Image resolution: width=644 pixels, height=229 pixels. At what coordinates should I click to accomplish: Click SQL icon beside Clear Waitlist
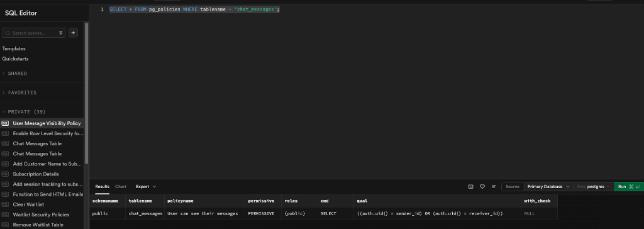[5, 204]
